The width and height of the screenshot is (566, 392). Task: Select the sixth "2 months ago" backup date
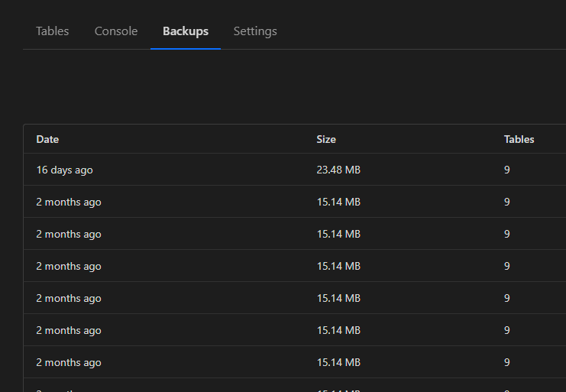point(69,362)
